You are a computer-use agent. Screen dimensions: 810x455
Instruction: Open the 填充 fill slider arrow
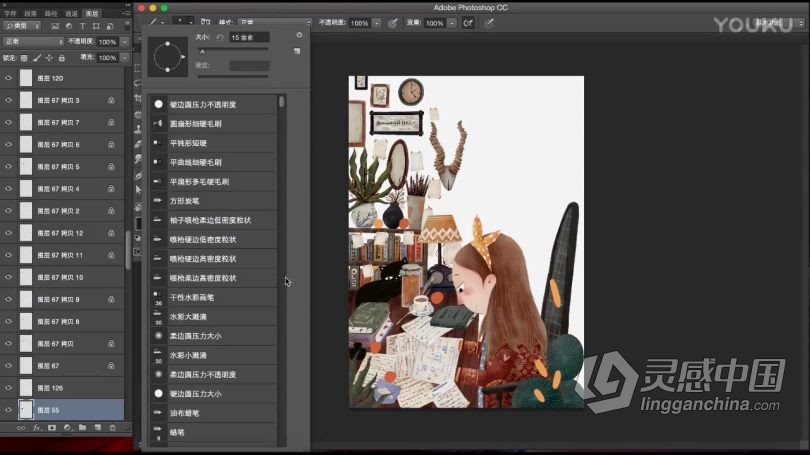(x=124, y=58)
